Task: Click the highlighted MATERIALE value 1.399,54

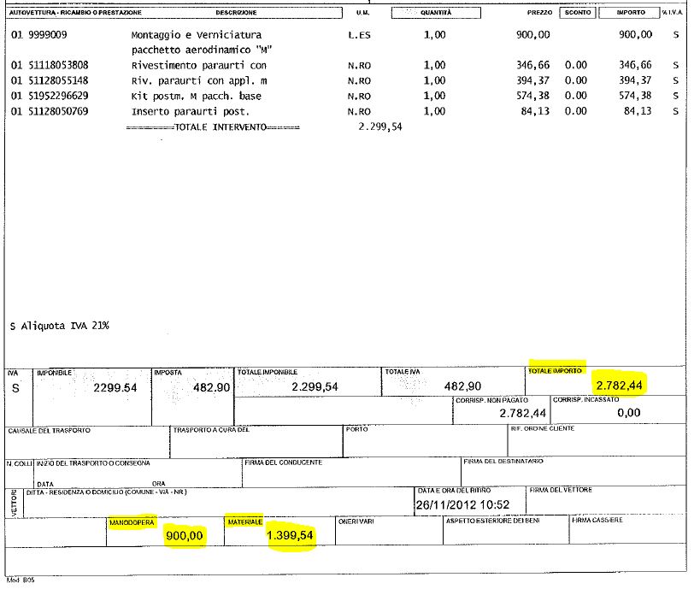Action: click(291, 536)
